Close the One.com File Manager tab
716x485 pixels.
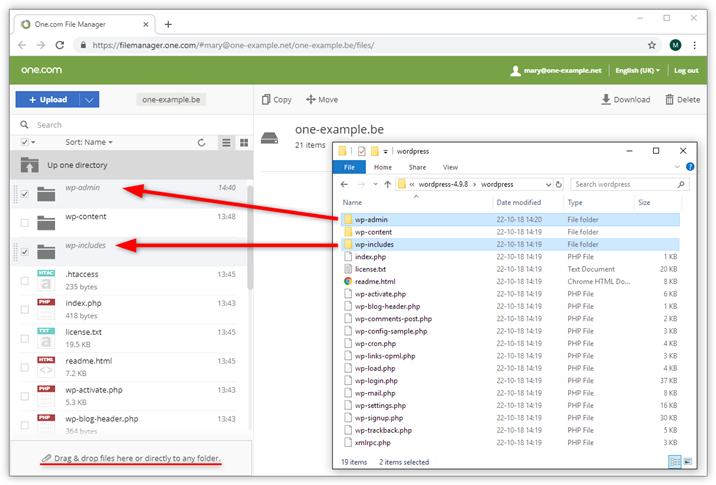(x=146, y=24)
